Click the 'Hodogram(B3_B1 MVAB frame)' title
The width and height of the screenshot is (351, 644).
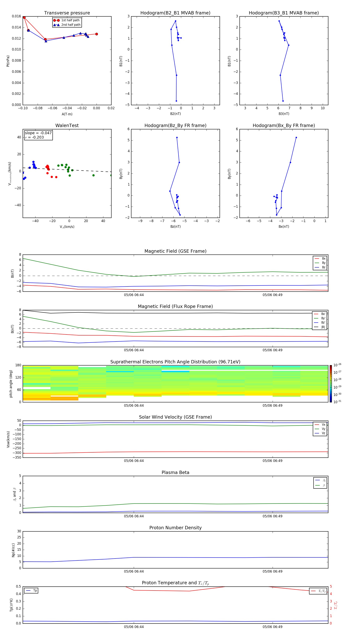click(284, 13)
